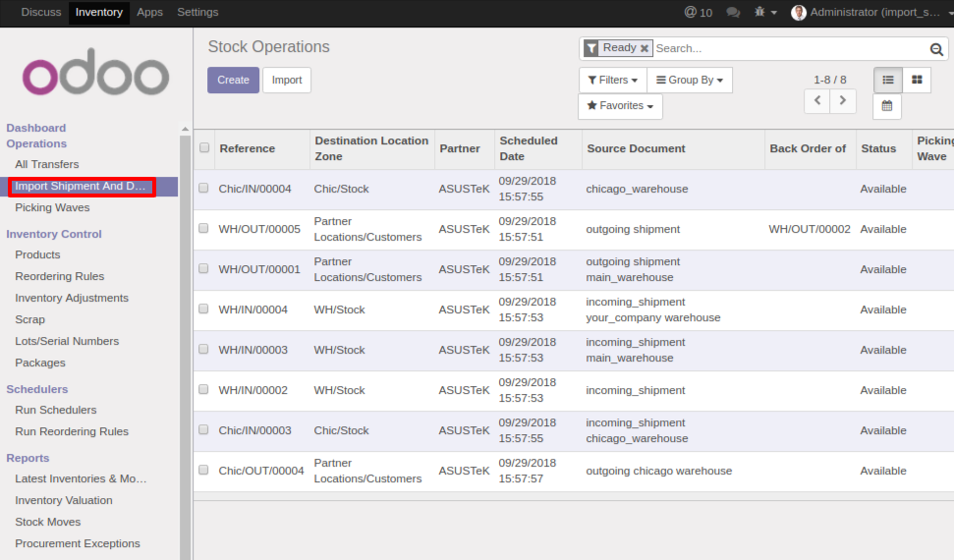Click the Create button
954x560 pixels.
point(233,81)
